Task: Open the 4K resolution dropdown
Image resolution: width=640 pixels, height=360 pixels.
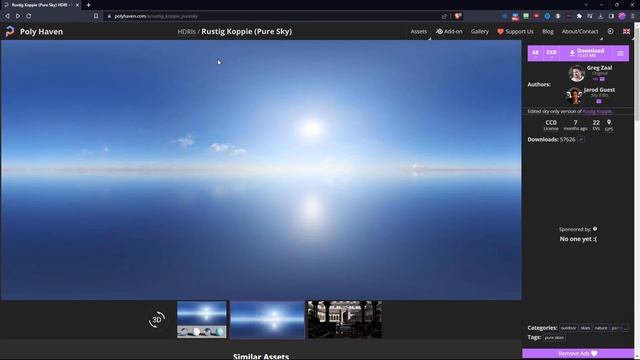Action: click(x=536, y=53)
